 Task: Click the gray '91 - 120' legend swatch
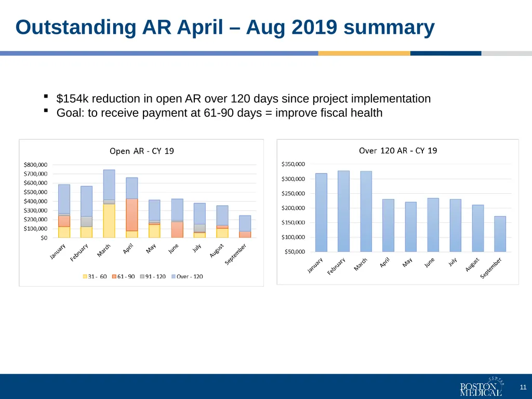(x=142, y=276)
